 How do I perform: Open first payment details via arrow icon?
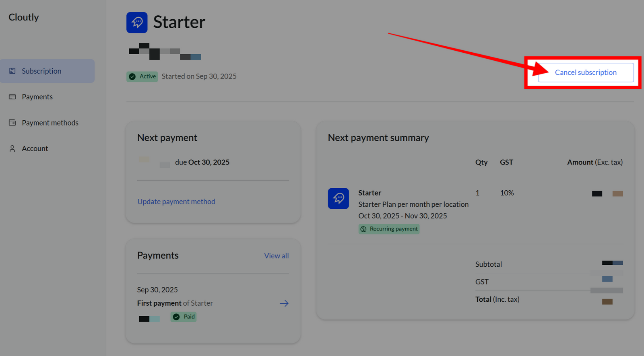[284, 303]
